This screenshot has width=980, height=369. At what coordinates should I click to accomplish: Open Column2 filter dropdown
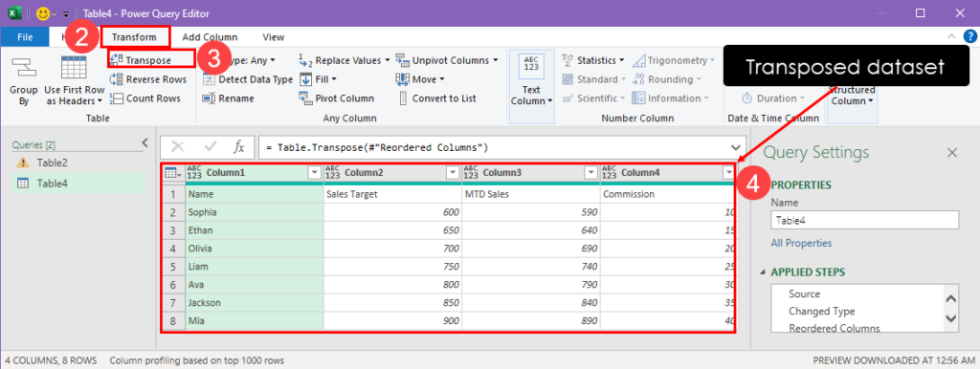453,173
